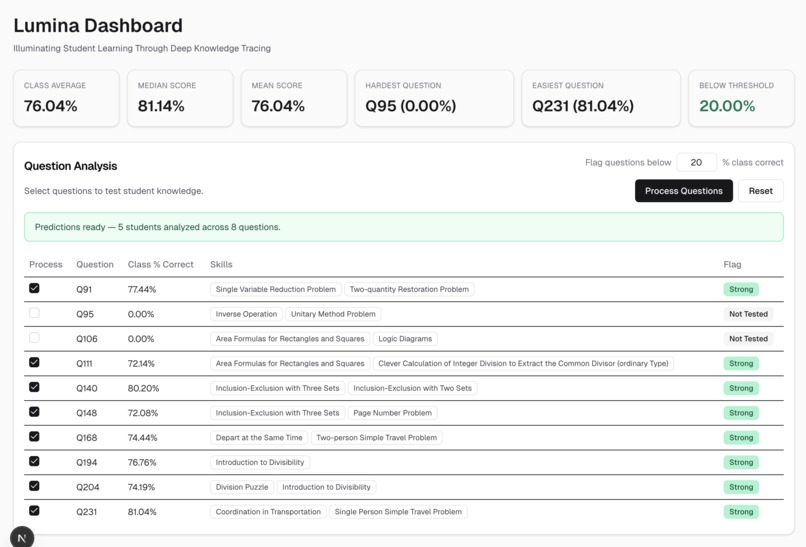Click the Strong flag in the Q204 row
806x547 pixels.
[x=741, y=487]
